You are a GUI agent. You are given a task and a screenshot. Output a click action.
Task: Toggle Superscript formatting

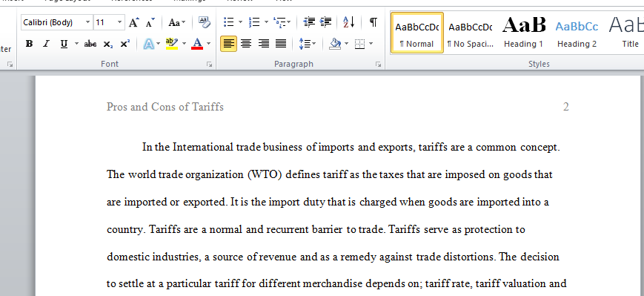[x=125, y=44]
